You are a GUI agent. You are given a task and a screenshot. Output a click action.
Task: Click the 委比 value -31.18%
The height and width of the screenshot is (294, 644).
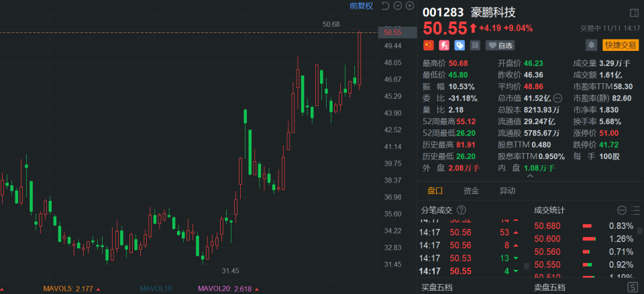463,98
